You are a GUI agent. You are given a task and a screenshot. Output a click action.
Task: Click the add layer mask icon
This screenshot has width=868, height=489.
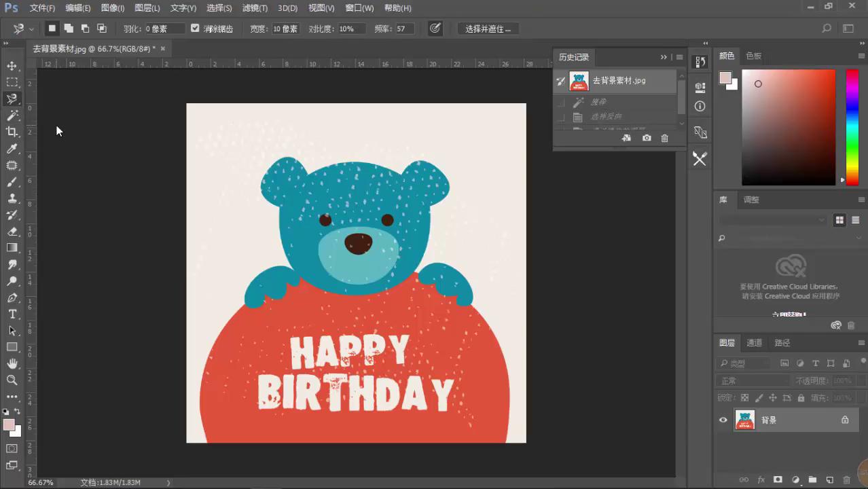point(778,480)
